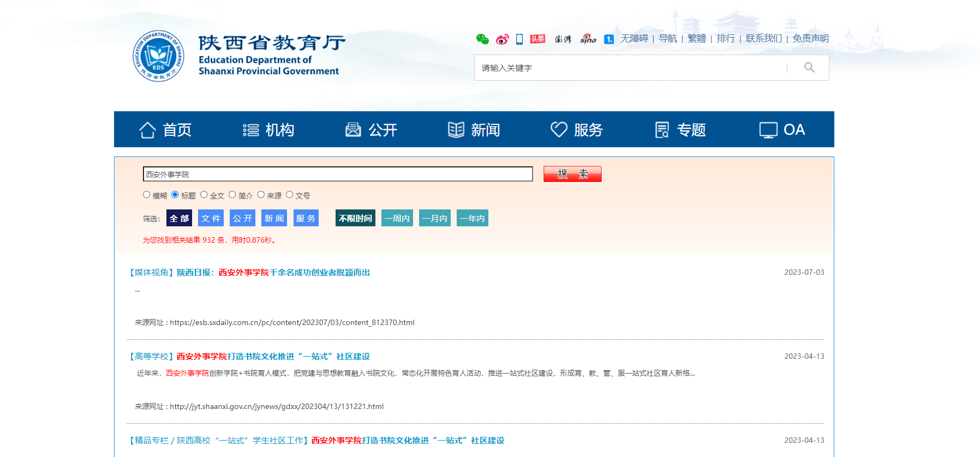The image size is (980, 457).
Task: Open the Pengpai (澎湃) news icon
Action: [x=563, y=39]
